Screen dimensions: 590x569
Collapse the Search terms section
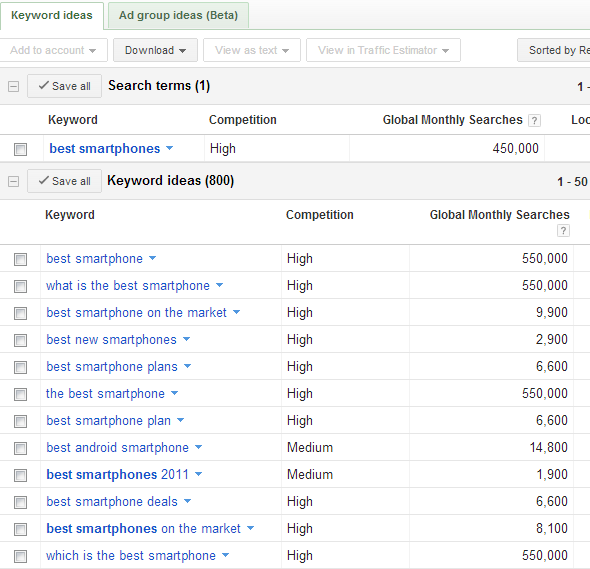click(x=14, y=86)
